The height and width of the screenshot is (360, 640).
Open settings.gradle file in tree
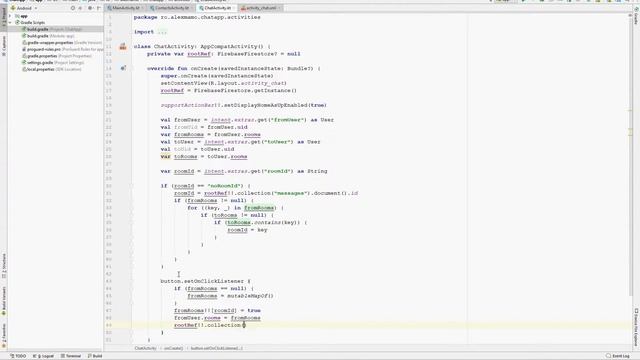(53, 62)
